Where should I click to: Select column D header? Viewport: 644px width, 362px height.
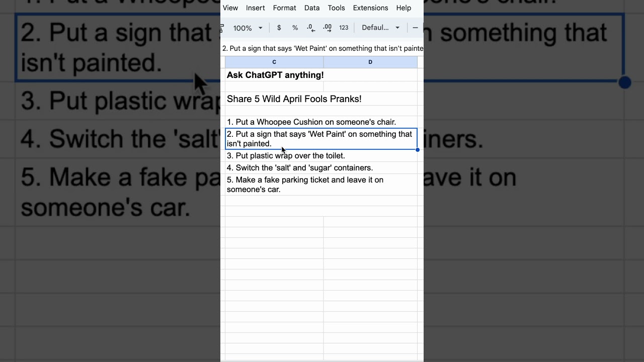click(370, 62)
